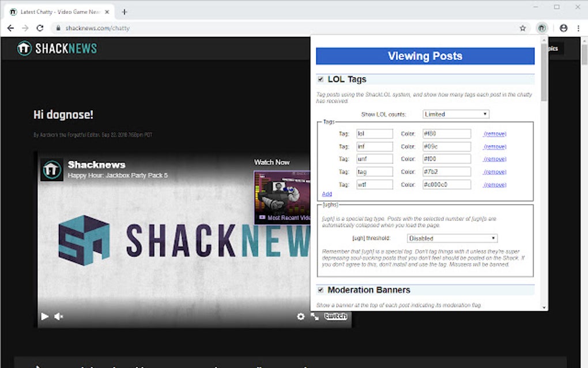Edit the unf tag name field
This screenshot has height=368, width=588.
375,159
